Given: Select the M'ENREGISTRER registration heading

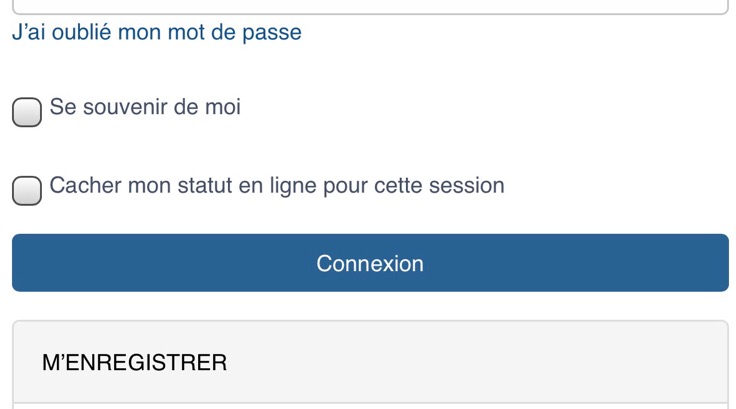Looking at the screenshot, I should [x=135, y=362].
